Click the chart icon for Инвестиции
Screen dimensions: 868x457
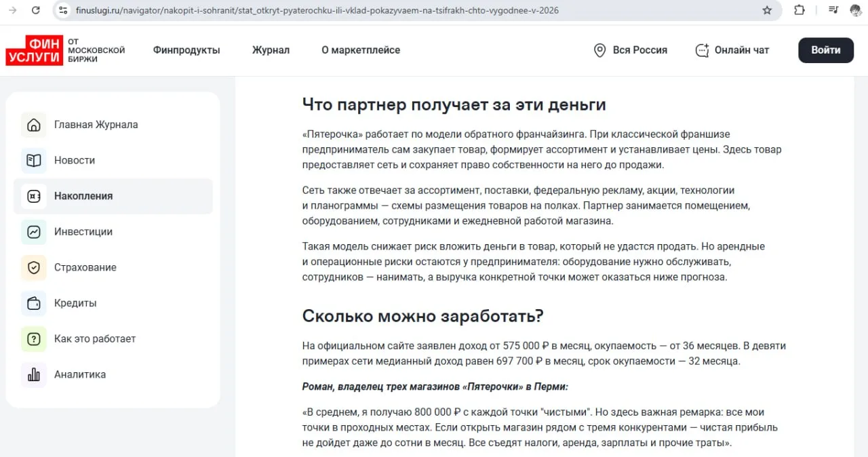[34, 232]
